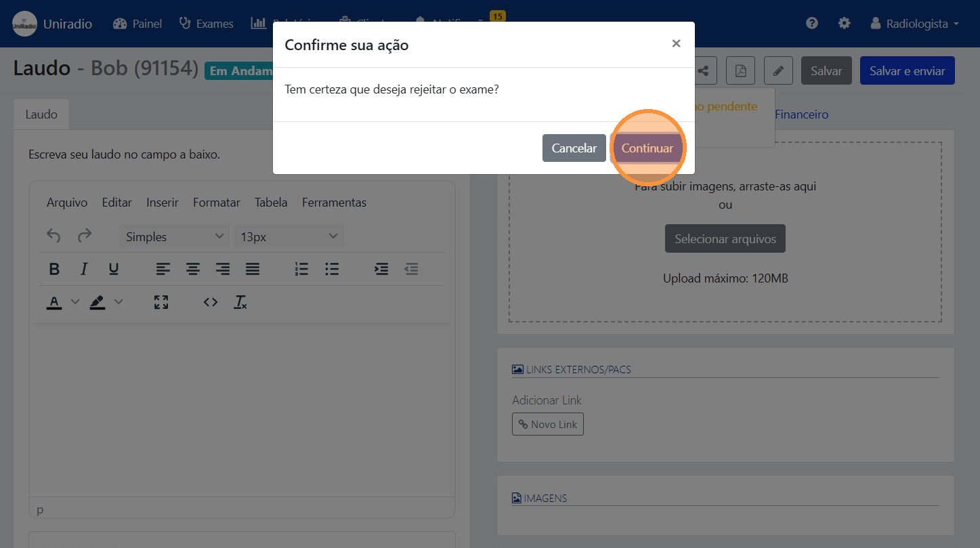The height and width of the screenshot is (548, 980).
Task: Export report using PDF icon
Action: point(740,70)
